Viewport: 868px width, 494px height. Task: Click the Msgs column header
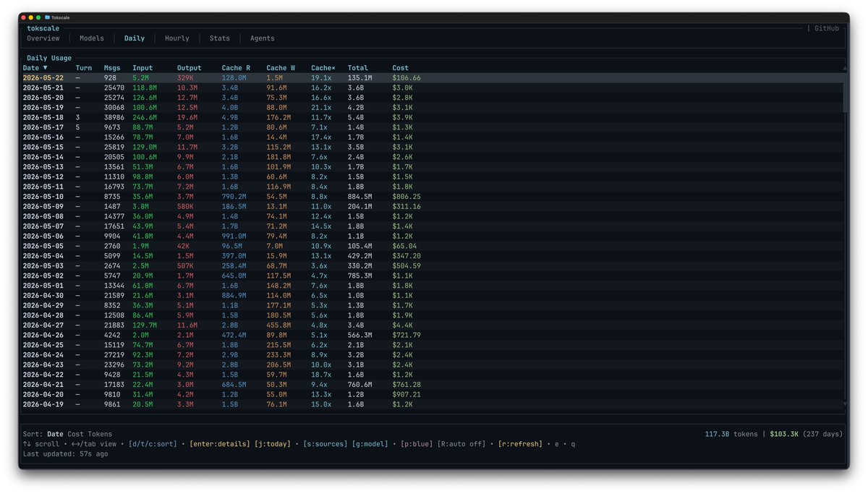coord(112,68)
